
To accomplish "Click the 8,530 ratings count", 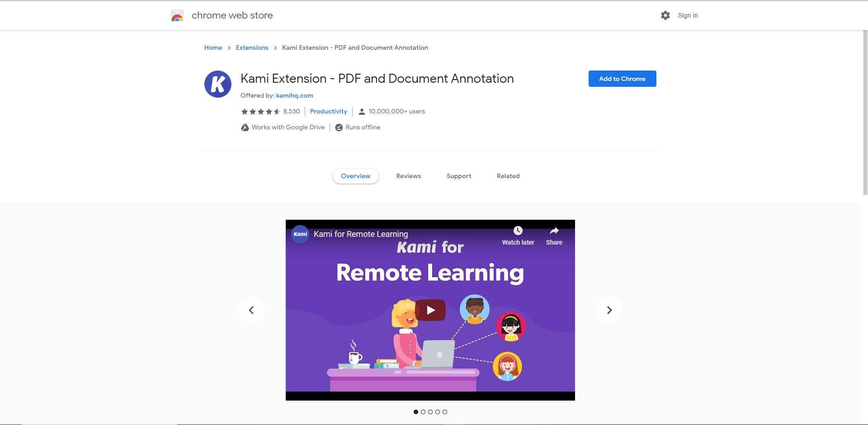I will (x=292, y=112).
